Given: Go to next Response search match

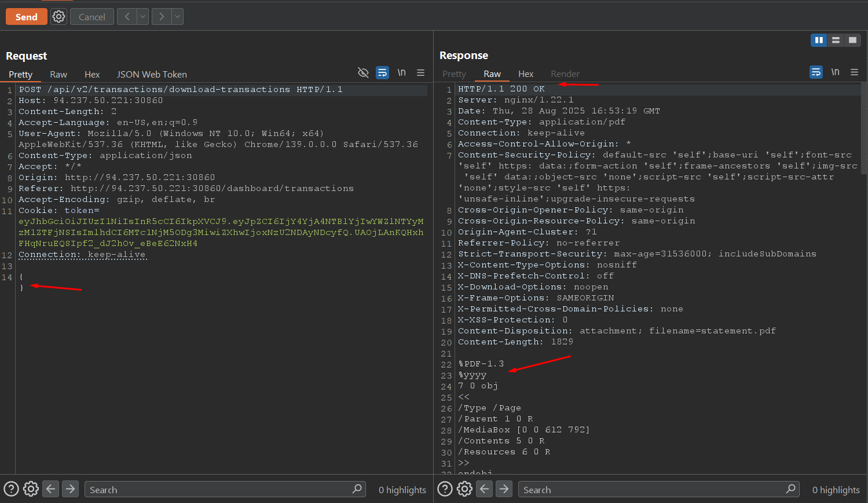Looking at the screenshot, I should click(x=504, y=489).
